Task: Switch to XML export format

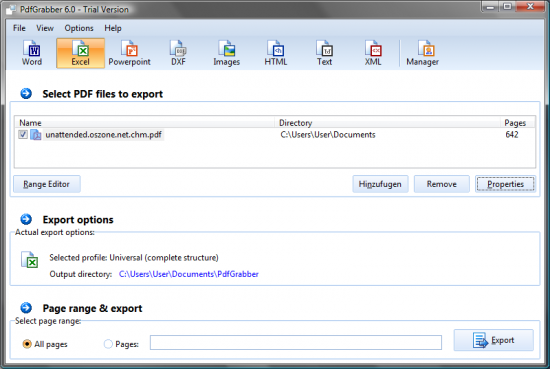Action: pos(373,53)
